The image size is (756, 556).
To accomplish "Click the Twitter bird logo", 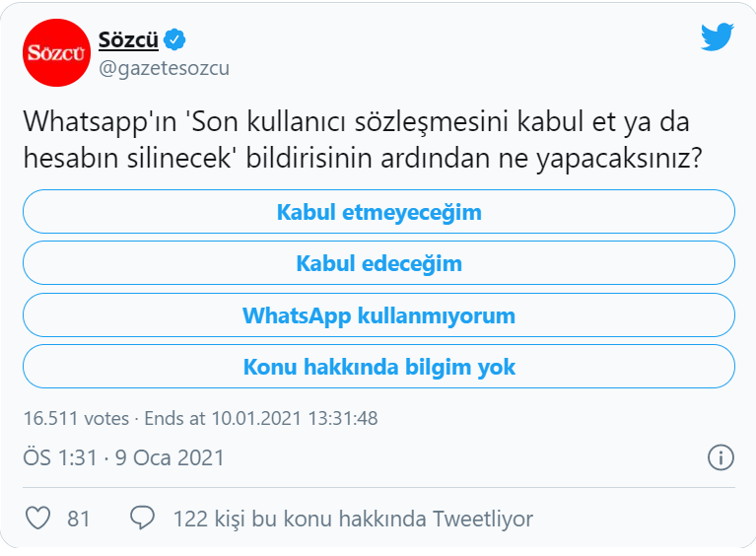I will click(x=717, y=37).
